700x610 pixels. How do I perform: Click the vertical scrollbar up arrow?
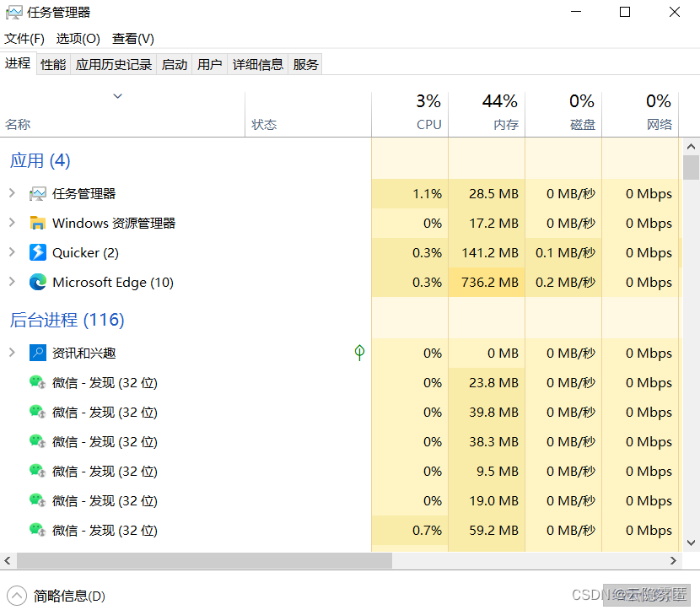pos(691,147)
